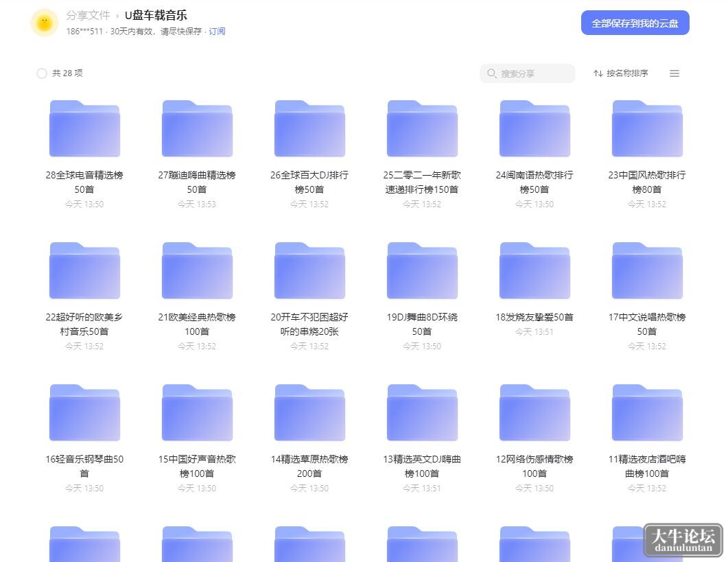The height and width of the screenshot is (562, 728).
Task: Open the 18发烧友挚爱50首 folder icon
Action: pos(535,270)
